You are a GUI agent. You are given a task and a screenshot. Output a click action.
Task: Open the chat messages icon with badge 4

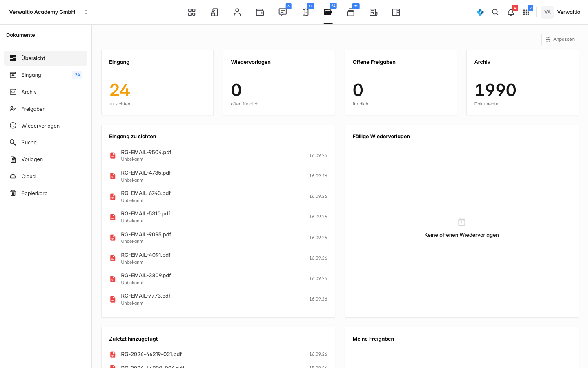(x=283, y=12)
